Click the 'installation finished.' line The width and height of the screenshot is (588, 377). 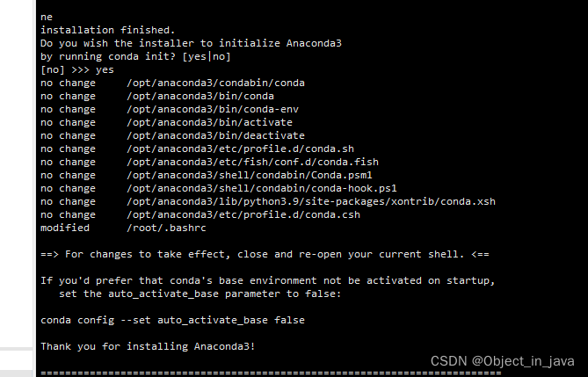107,30
